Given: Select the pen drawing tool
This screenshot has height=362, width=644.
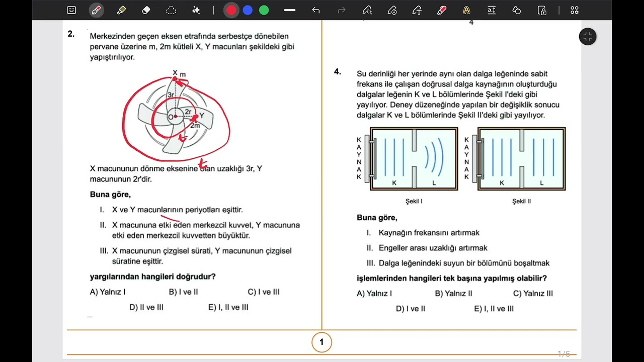Looking at the screenshot, I should point(96,10).
